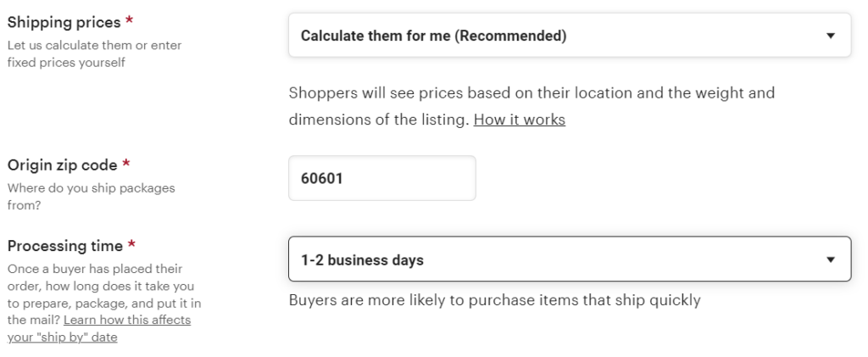Click the Shipping prices dropdown arrow icon

pyautogui.click(x=830, y=36)
